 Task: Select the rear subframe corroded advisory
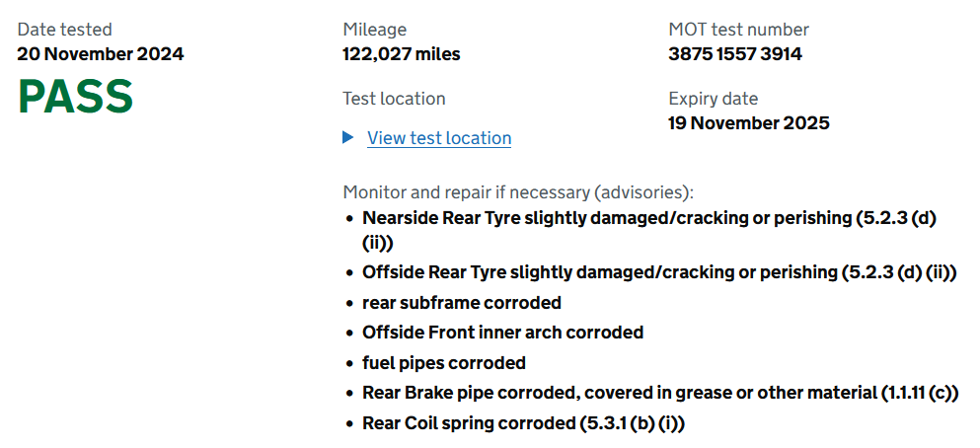pyautogui.click(x=462, y=303)
